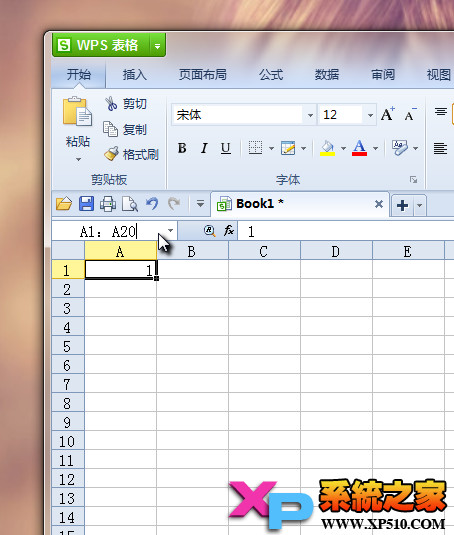
Task: Click the Cut scissors icon
Action: (111, 104)
